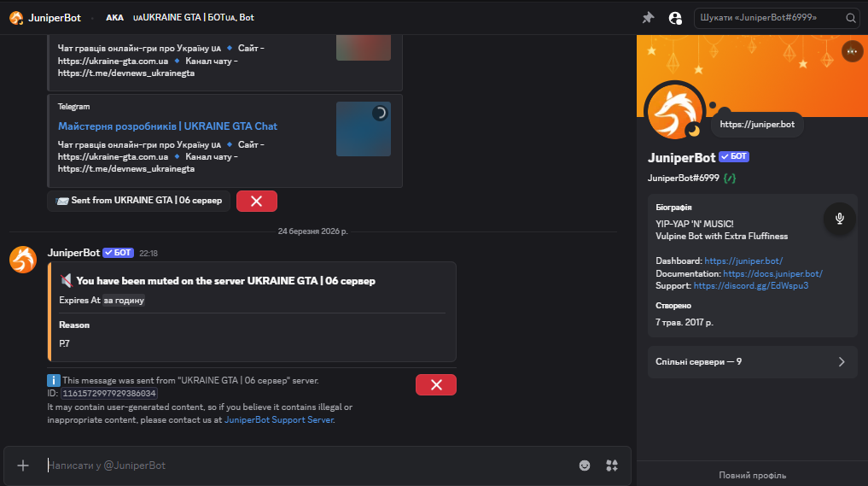Click JuniperBot title in the channel header
Image resolution: width=868 pixels, height=486 pixels.
(55, 18)
